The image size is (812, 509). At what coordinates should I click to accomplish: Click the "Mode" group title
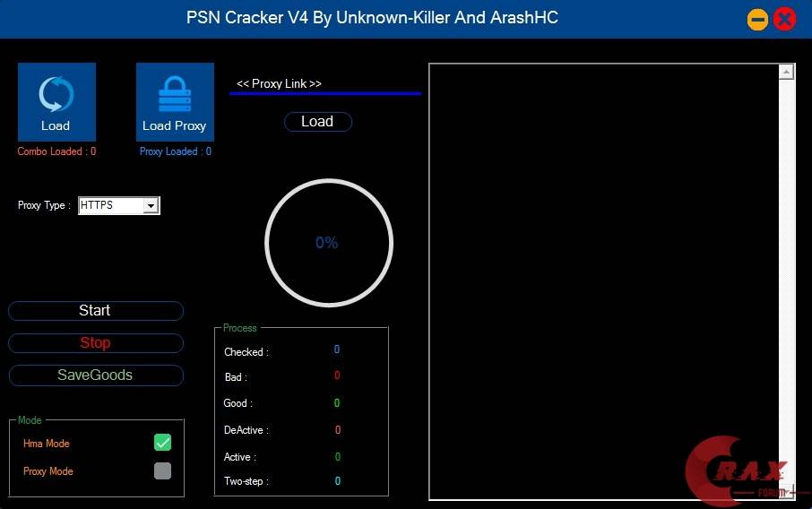[x=30, y=420]
